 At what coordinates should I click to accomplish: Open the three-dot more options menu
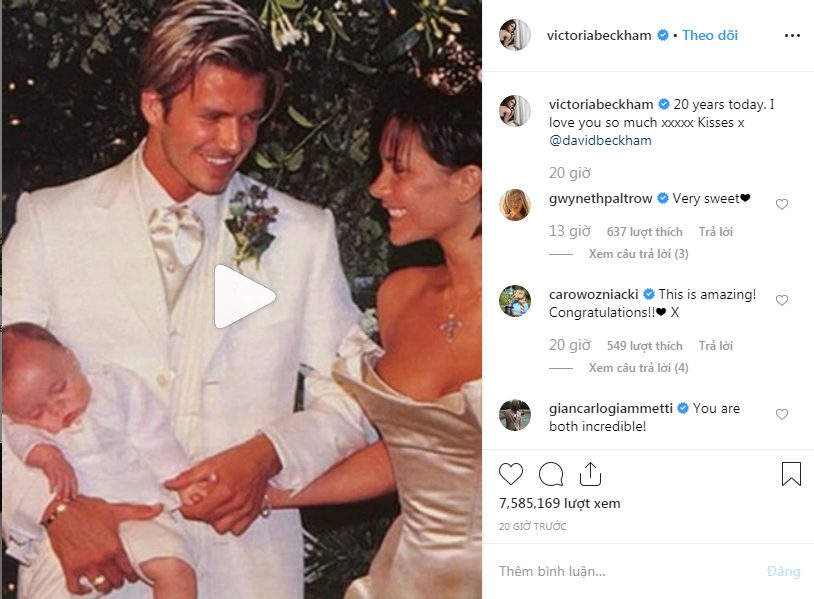point(792,35)
